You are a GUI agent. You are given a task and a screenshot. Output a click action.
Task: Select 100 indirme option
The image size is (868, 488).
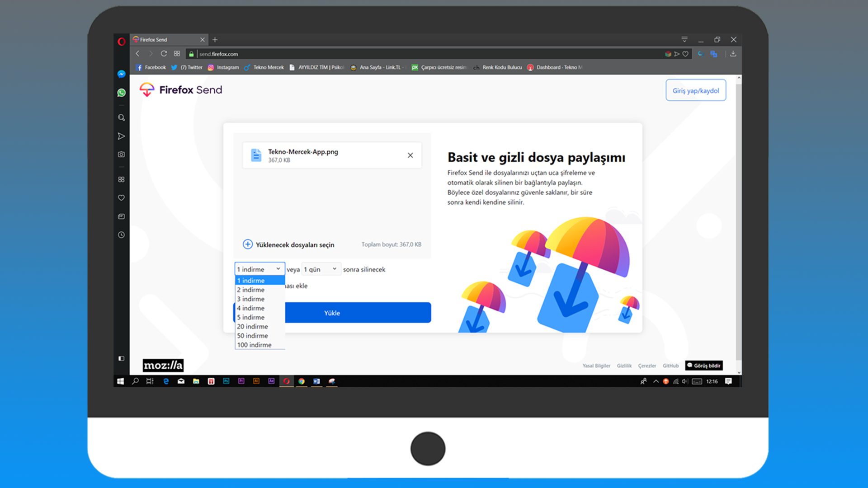(260, 345)
